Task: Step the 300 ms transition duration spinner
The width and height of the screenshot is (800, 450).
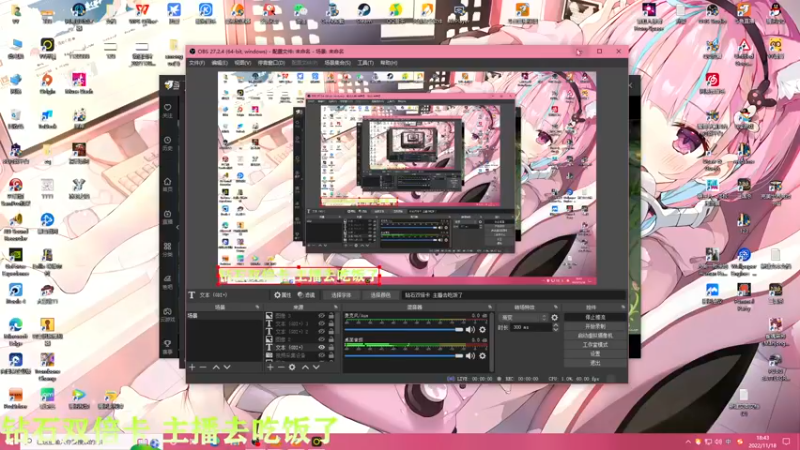Action: point(556,328)
